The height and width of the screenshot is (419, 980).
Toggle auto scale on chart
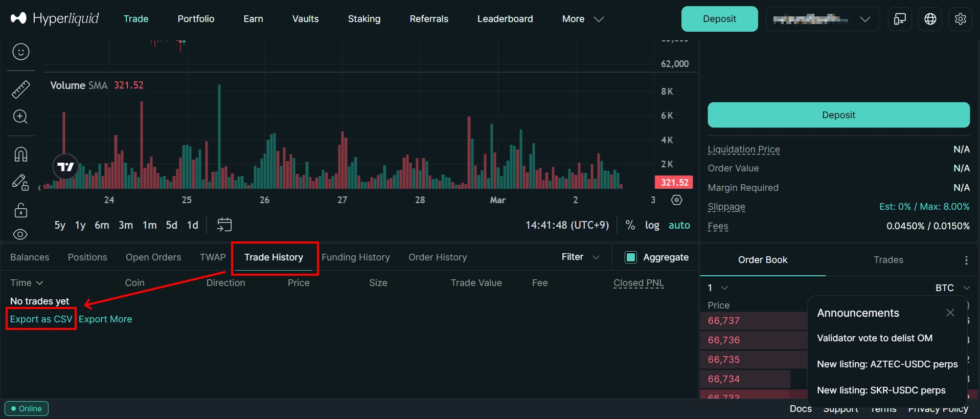679,225
